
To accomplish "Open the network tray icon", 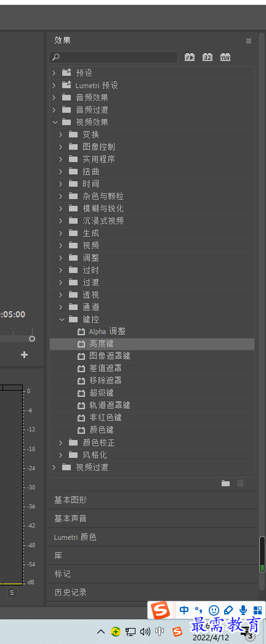I will click(x=131, y=632).
